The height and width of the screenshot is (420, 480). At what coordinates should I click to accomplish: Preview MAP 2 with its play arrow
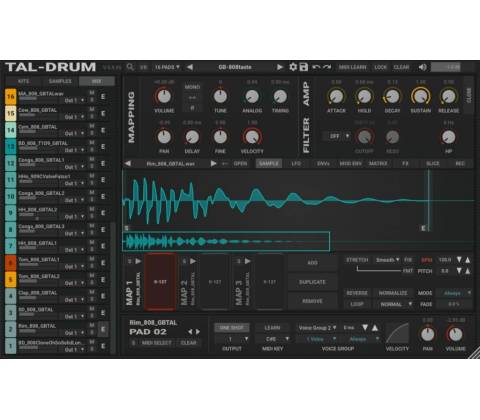tap(193, 261)
